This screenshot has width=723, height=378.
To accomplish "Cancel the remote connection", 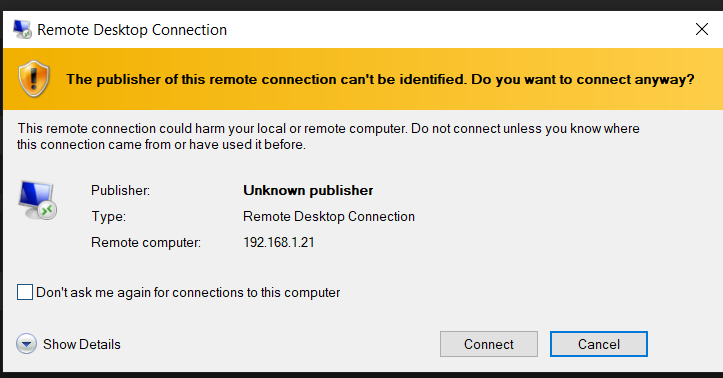I will 599,344.
